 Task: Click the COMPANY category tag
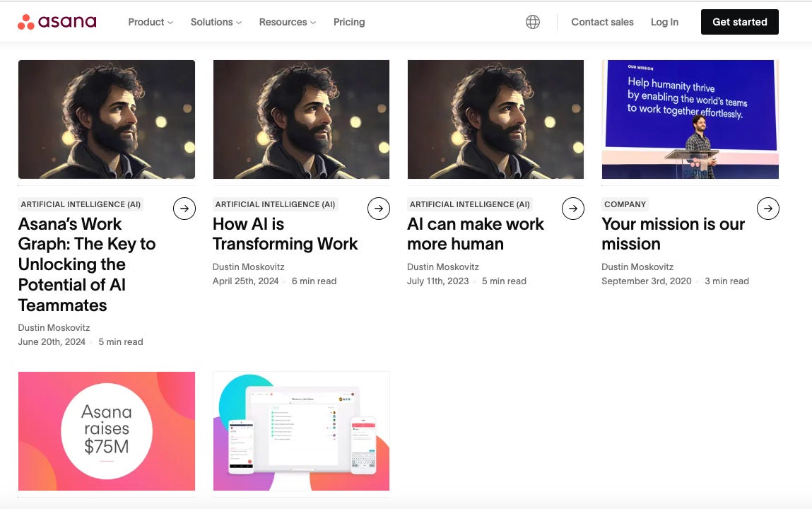point(625,204)
